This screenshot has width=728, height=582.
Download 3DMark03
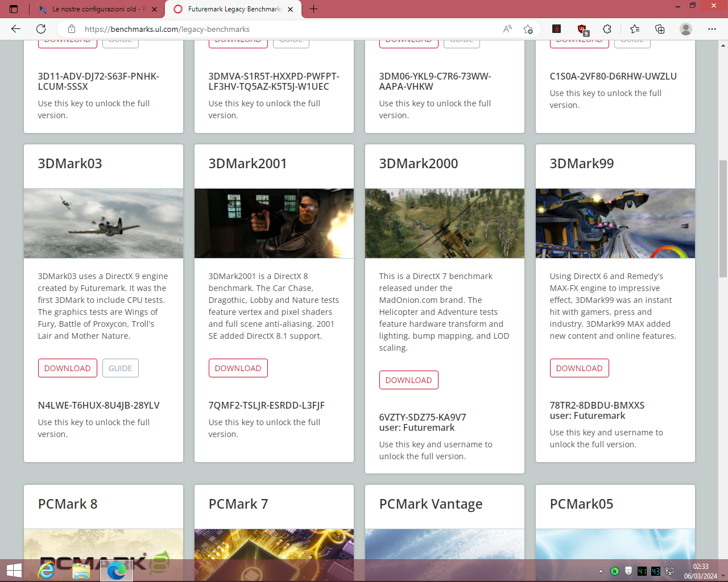tap(67, 368)
